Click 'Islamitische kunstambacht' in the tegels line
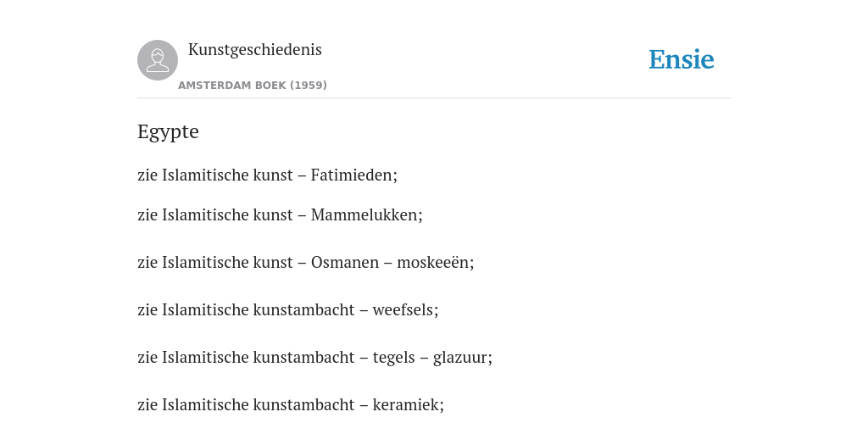This screenshot has height=434, width=868. coord(259,358)
